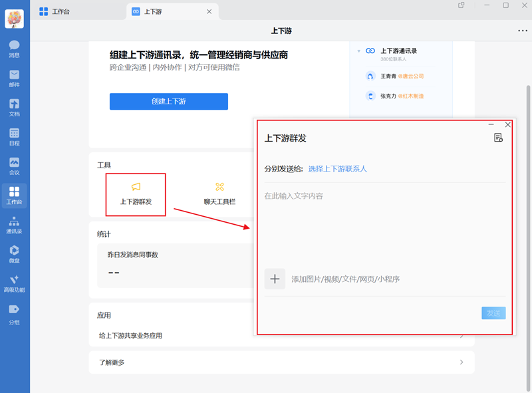The image size is (532, 393).
Task: Open the 微盘 drive icon in sidebar
Action: (x=14, y=255)
